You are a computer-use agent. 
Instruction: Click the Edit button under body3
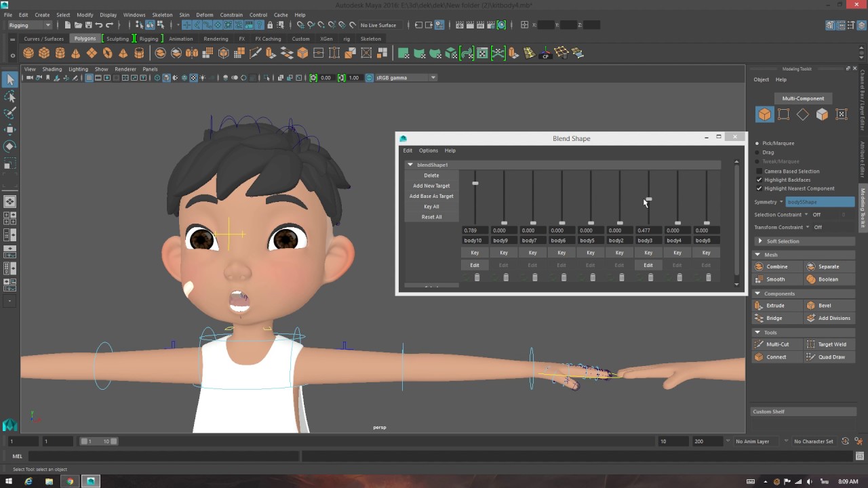(x=648, y=265)
